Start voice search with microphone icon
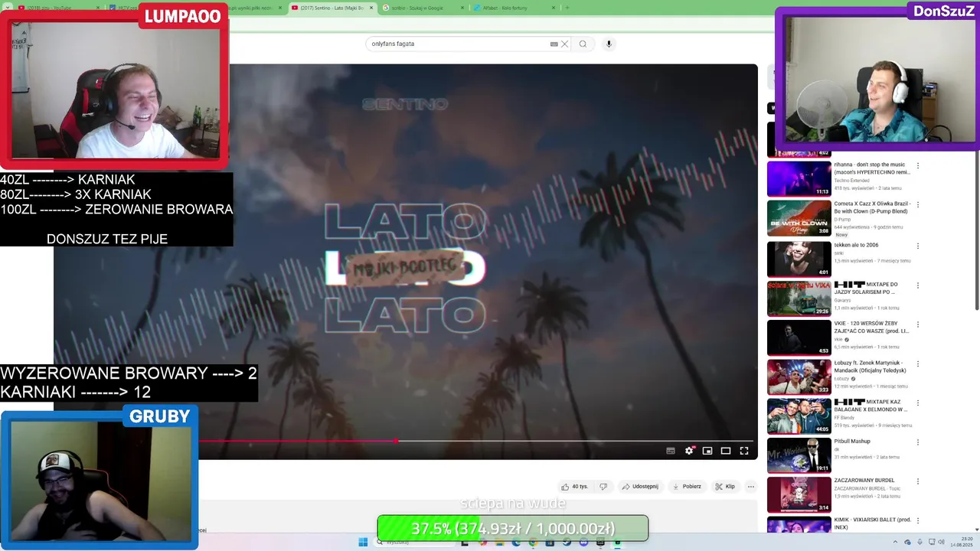The width and height of the screenshot is (980, 551). point(609,44)
